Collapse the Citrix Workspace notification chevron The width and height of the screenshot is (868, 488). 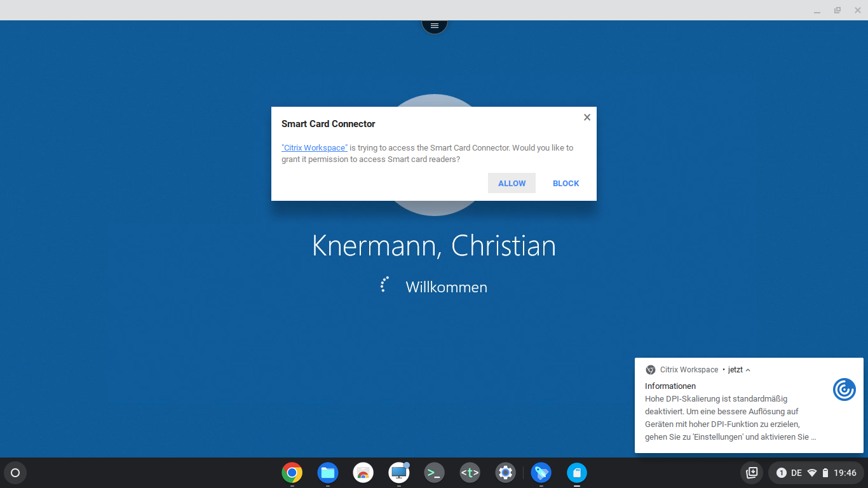pyautogui.click(x=748, y=370)
